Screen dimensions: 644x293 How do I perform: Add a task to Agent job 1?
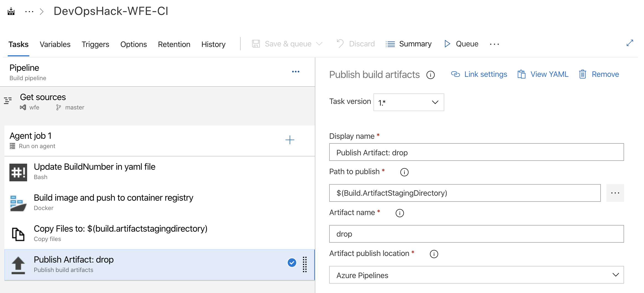pos(290,140)
